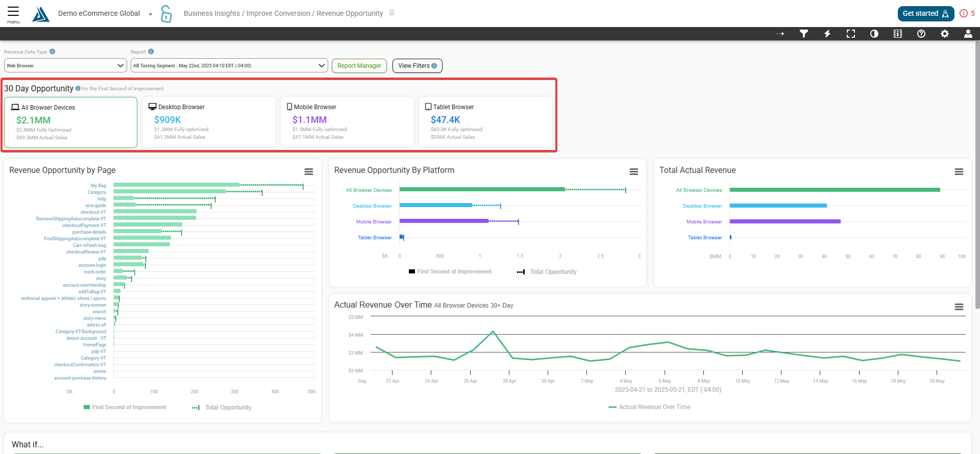Image resolution: width=980 pixels, height=454 pixels.
Task: Toggle Total Opportunity legend in platform chart
Action: [547, 272]
